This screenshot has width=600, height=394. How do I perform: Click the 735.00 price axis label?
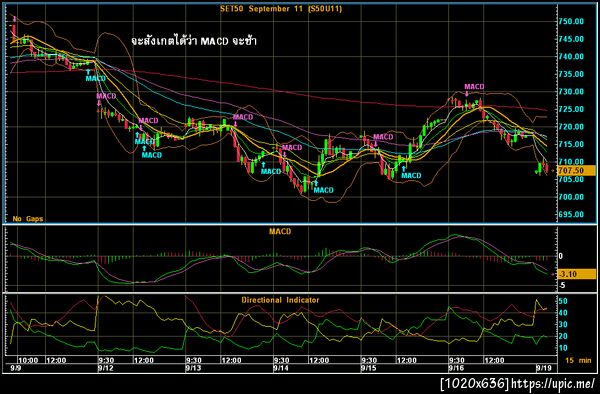[571, 74]
